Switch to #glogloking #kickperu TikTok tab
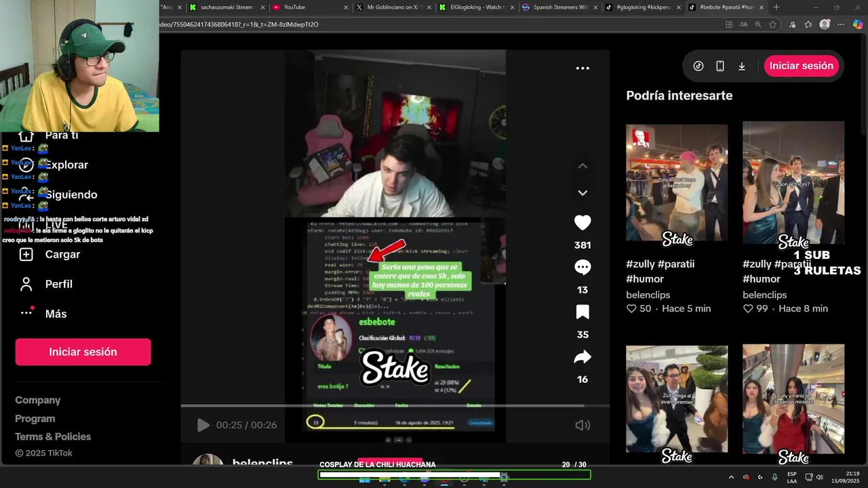The width and height of the screenshot is (868, 488). (643, 7)
